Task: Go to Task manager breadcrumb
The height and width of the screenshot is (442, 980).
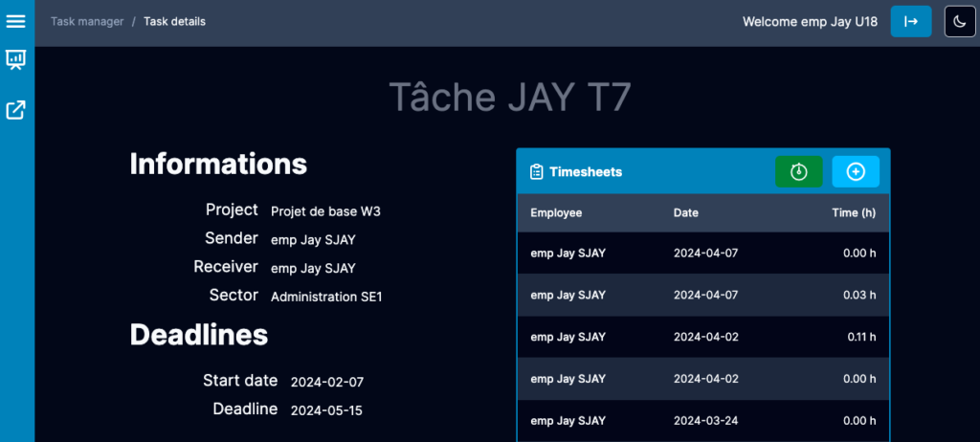Action: (x=87, y=21)
